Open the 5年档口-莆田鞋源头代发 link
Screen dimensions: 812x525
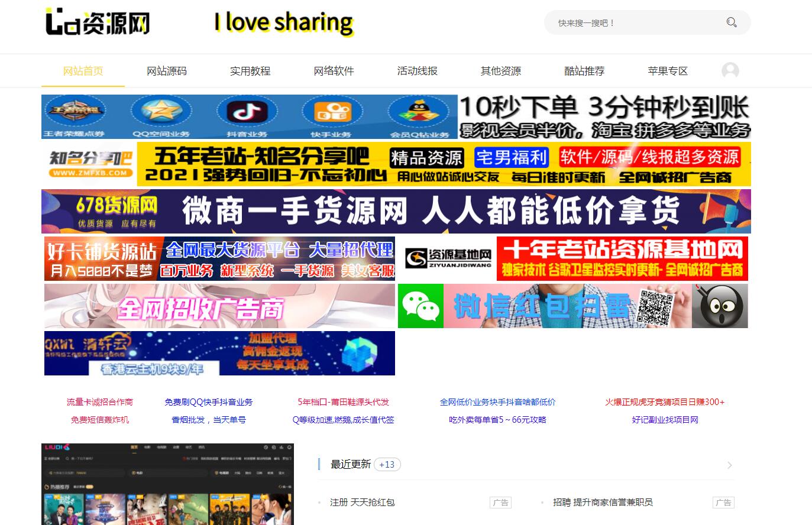coord(344,402)
